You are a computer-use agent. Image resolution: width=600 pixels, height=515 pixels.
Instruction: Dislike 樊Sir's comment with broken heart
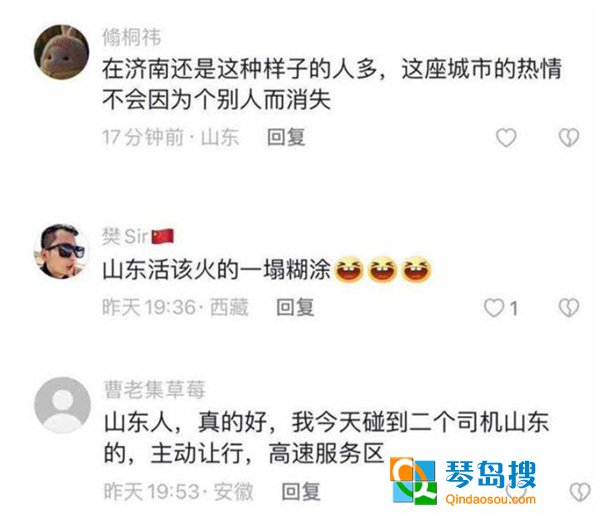click(569, 308)
